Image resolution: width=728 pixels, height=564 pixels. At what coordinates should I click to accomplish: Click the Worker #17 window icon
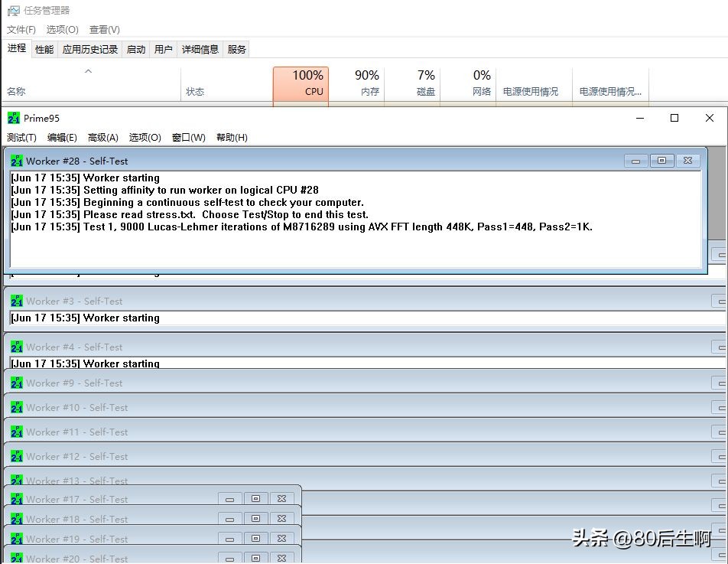click(x=16, y=500)
